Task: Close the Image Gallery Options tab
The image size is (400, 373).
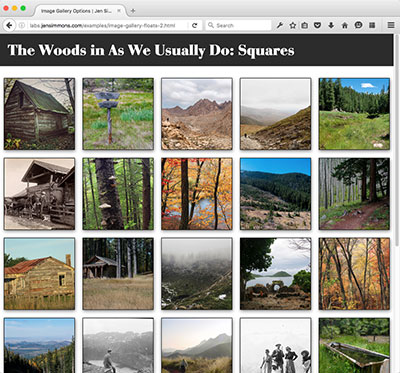Action: tap(119, 11)
